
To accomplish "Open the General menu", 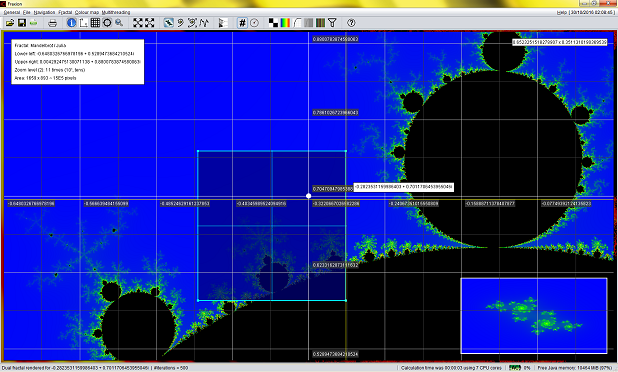I will [x=11, y=13].
